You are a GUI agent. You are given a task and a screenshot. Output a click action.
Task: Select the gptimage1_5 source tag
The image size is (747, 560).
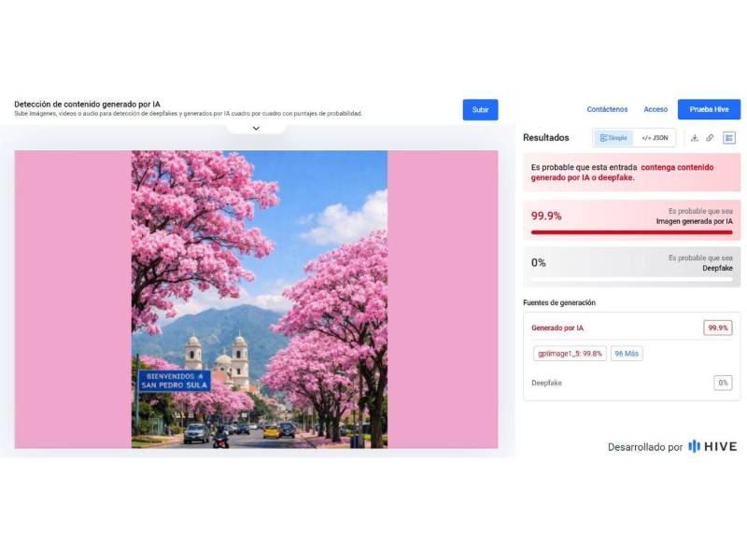[x=570, y=354]
